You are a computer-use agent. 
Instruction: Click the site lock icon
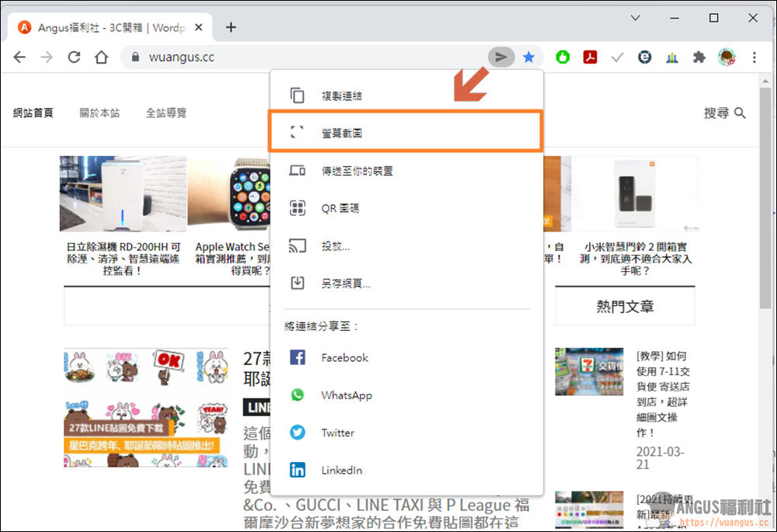tap(135, 57)
